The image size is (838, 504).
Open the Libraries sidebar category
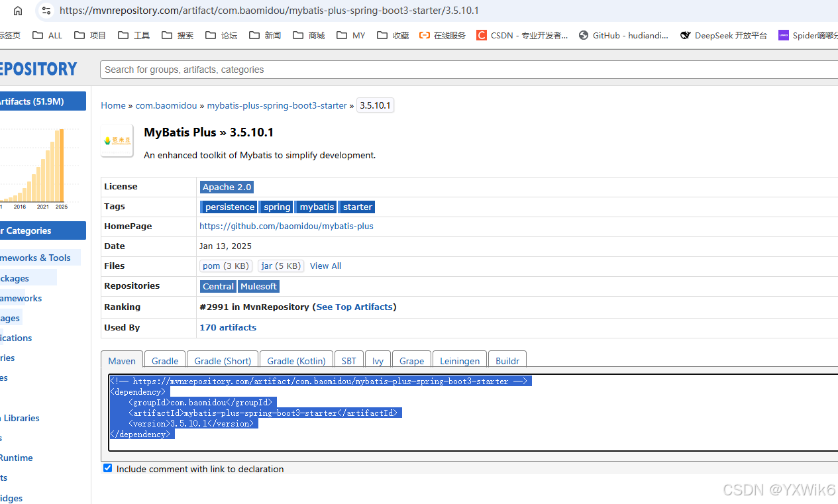point(20,418)
